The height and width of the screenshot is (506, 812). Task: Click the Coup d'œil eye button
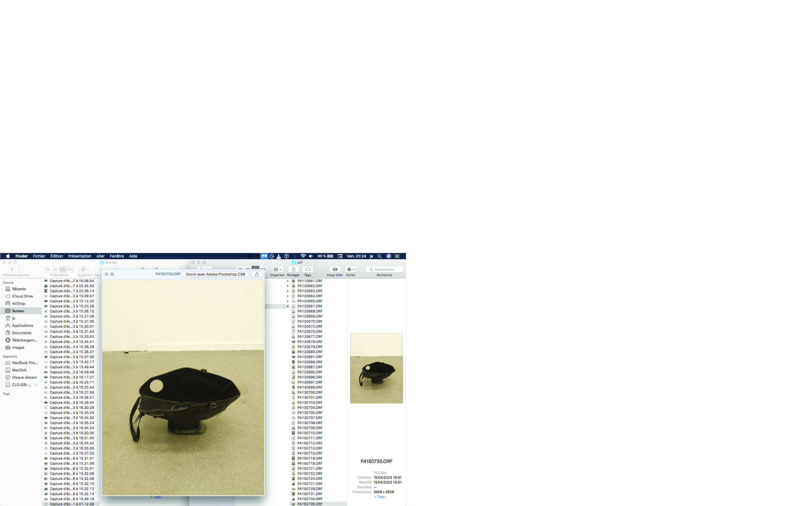coord(334,269)
